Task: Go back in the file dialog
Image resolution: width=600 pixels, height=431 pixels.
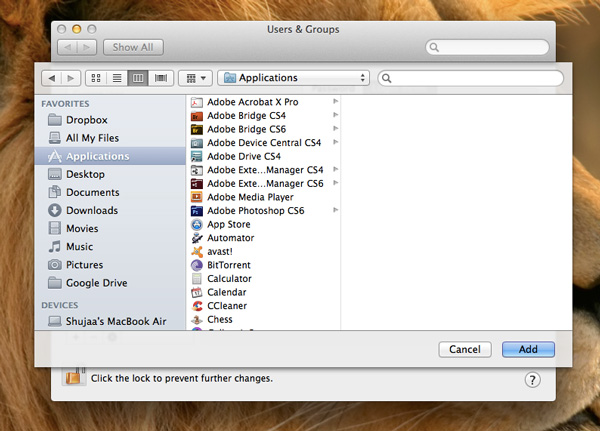Action: tap(52, 78)
